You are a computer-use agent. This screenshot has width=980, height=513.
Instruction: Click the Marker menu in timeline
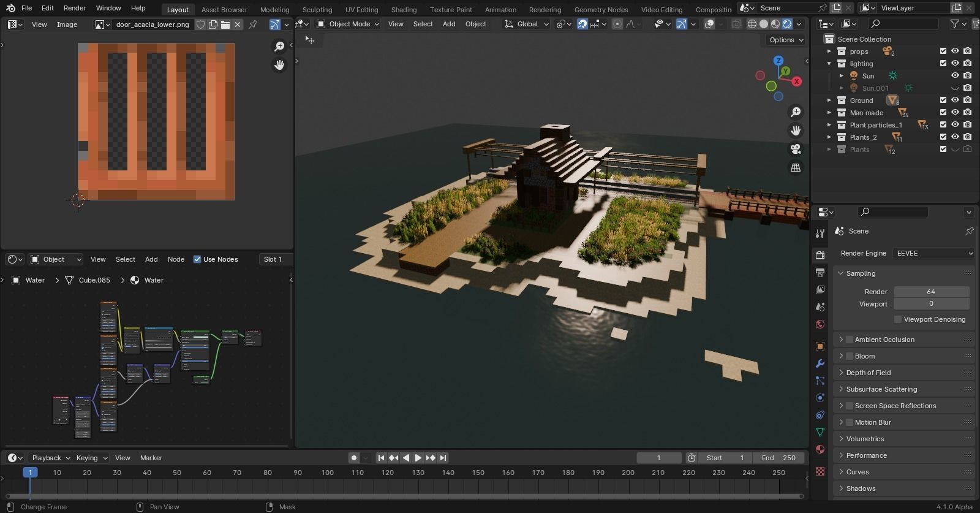(151, 458)
